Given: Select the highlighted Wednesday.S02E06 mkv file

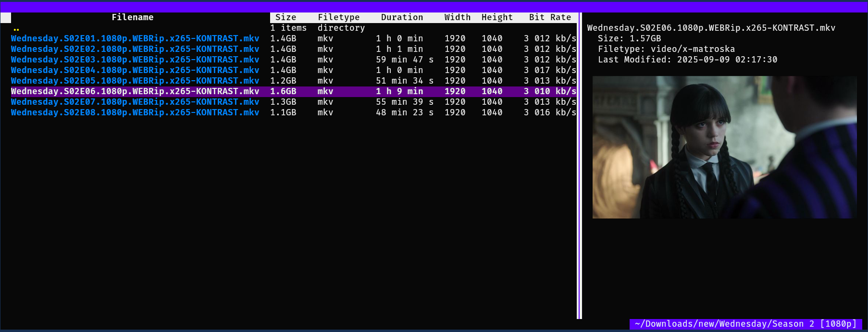Looking at the screenshot, I should [x=135, y=91].
